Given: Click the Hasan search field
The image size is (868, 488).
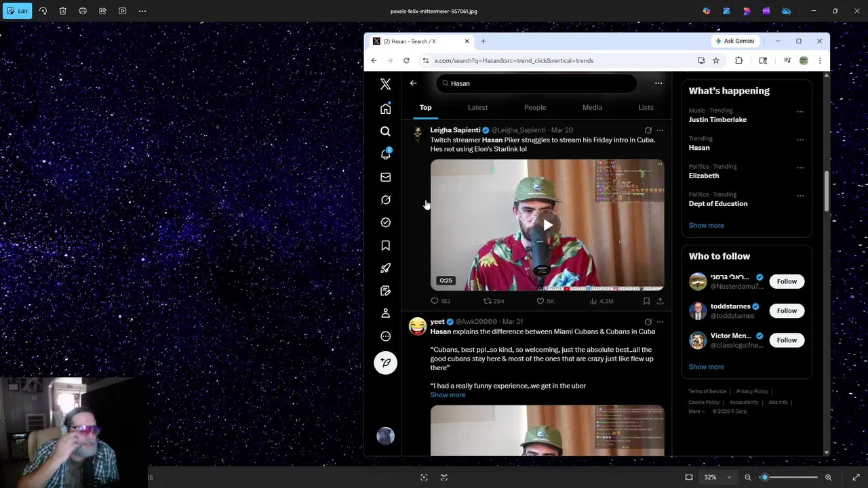Looking at the screenshot, I should (x=536, y=83).
